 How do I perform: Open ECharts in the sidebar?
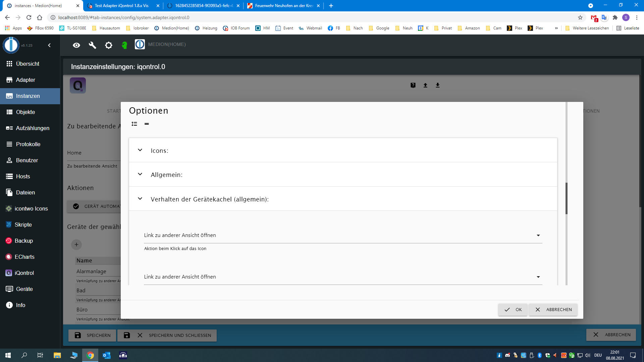[x=30, y=257]
